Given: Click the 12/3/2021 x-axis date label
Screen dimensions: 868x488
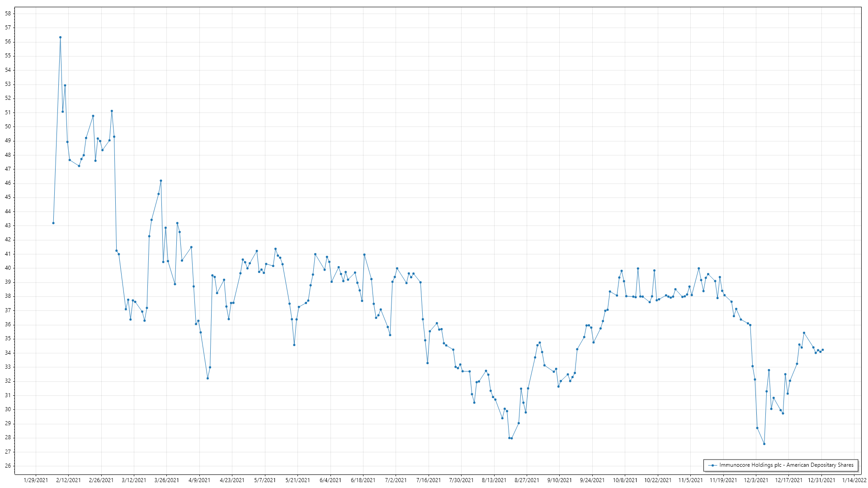Looking at the screenshot, I should click(756, 480).
